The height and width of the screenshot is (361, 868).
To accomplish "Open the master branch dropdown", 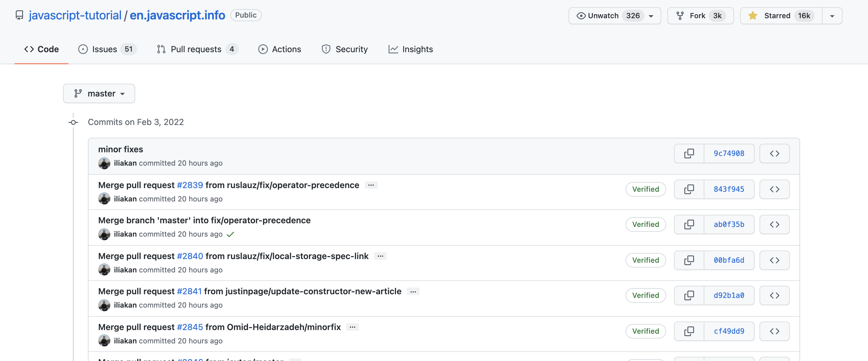I will coord(99,93).
